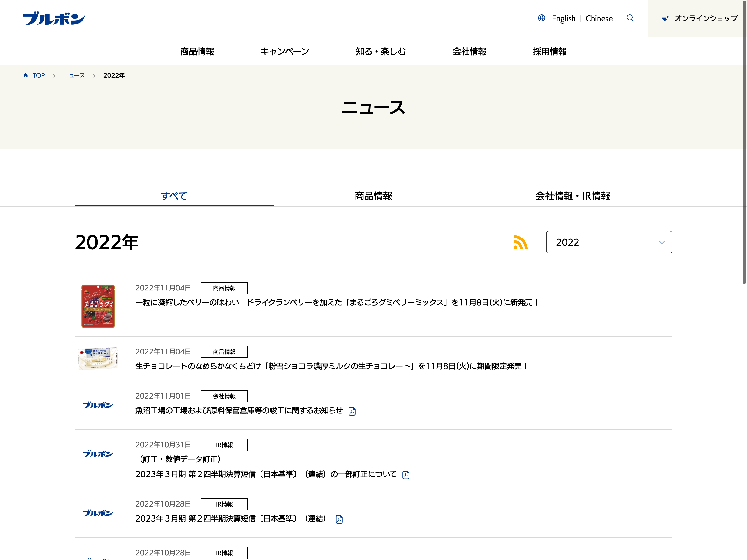Open PDF icon of October 28 決算短信

coord(339,519)
